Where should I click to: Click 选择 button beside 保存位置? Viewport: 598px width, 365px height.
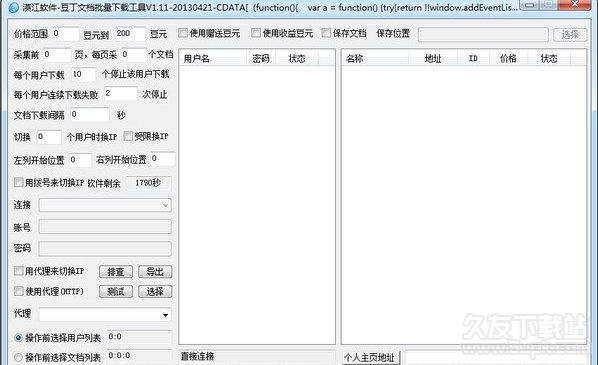tap(570, 35)
